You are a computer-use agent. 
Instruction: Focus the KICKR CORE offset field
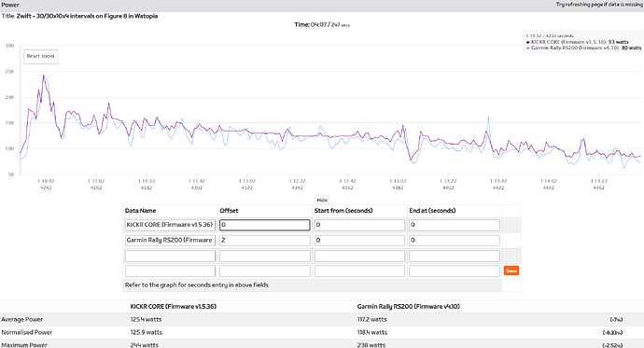pyautogui.click(x=265, y=225)
